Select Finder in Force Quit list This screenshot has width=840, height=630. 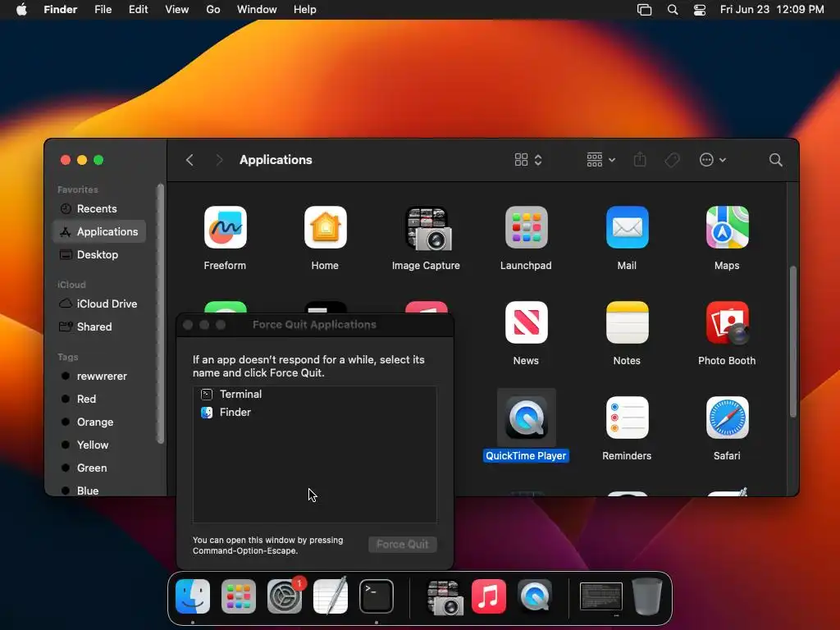click(314, 413)
